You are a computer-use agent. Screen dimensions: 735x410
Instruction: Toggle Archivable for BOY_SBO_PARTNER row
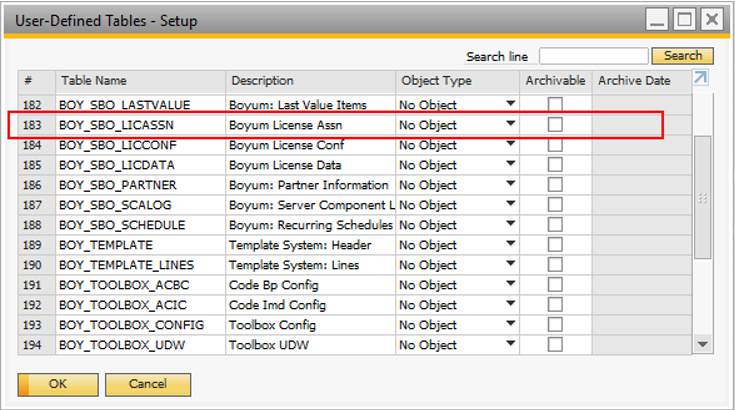555,185
